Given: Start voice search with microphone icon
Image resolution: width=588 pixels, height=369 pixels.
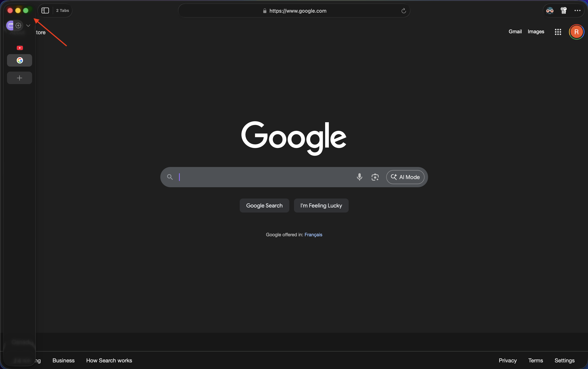Looking at the screenshot, I should pyautogui.click(x=359, y=177).
